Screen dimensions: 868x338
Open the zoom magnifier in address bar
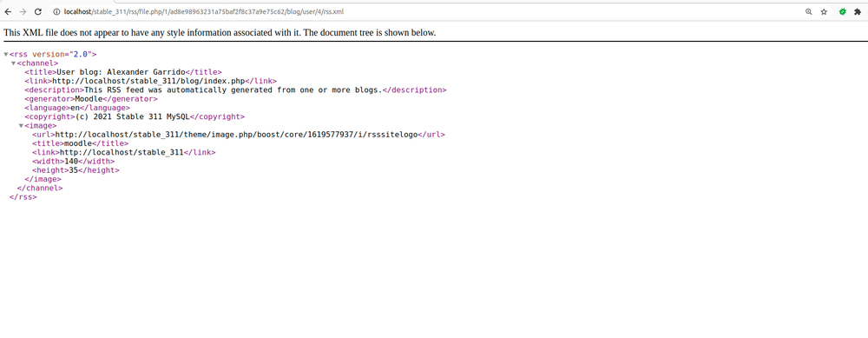[x=809, y=11]
